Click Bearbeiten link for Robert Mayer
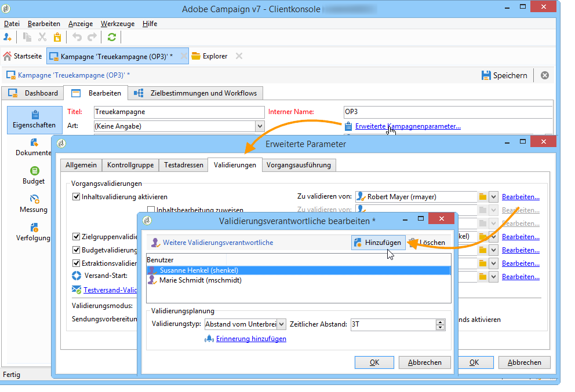 521,197
